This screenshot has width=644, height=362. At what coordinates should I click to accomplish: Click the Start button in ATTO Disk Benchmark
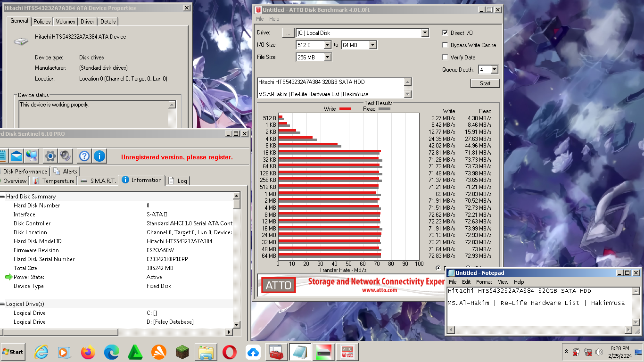(x=485, y=83)
